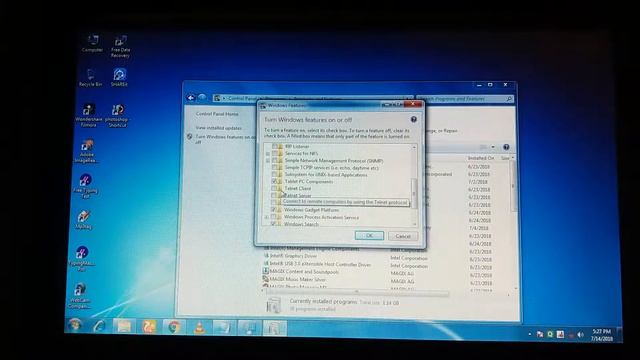Click the help icon in Programs and Features

[506, 147]
